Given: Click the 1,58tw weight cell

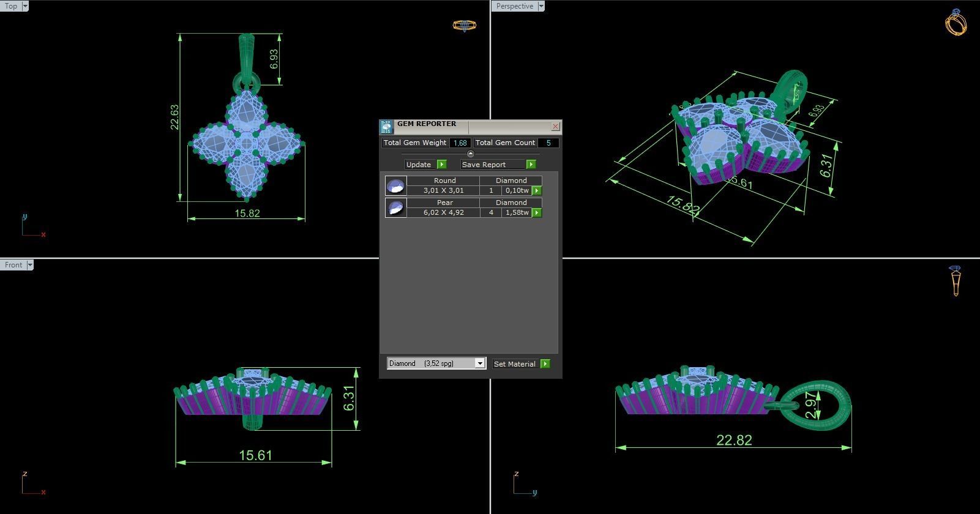Looking at the screenshot, I should pos(517,213).
